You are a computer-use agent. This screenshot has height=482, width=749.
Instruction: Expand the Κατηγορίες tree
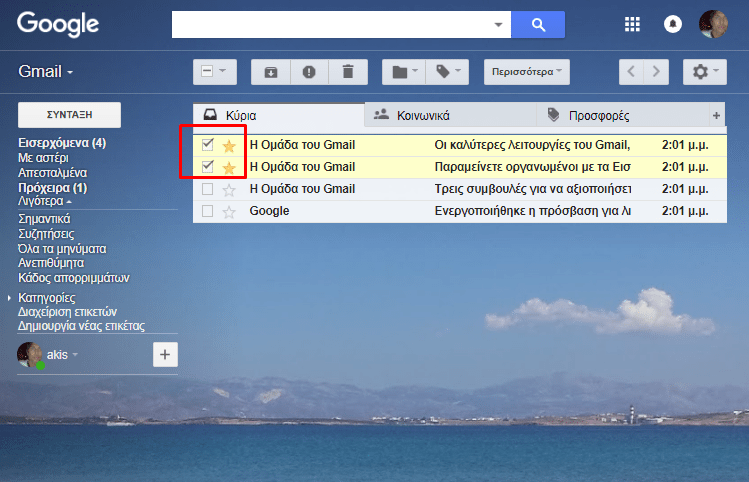[x=9, y=298]
